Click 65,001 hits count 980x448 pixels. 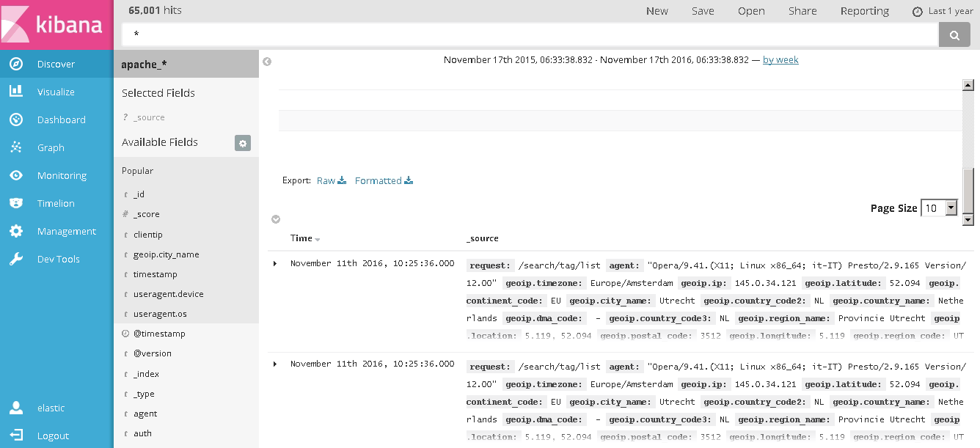click(x=155, y=10)
